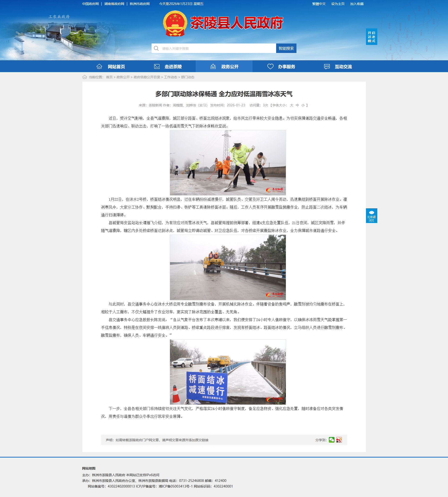Open the 政务公开 navigation tab
This screenshot has width=448, height=497.
coord(229,66)
